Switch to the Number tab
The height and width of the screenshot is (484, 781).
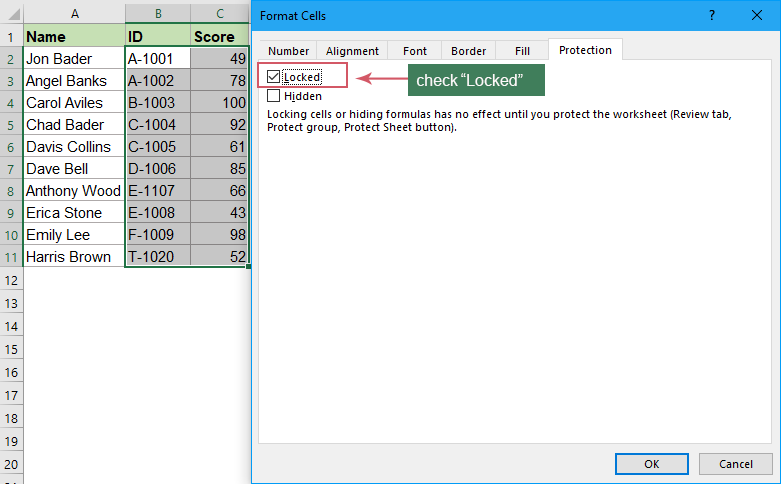pyautogui.click(x=288, y=50)
